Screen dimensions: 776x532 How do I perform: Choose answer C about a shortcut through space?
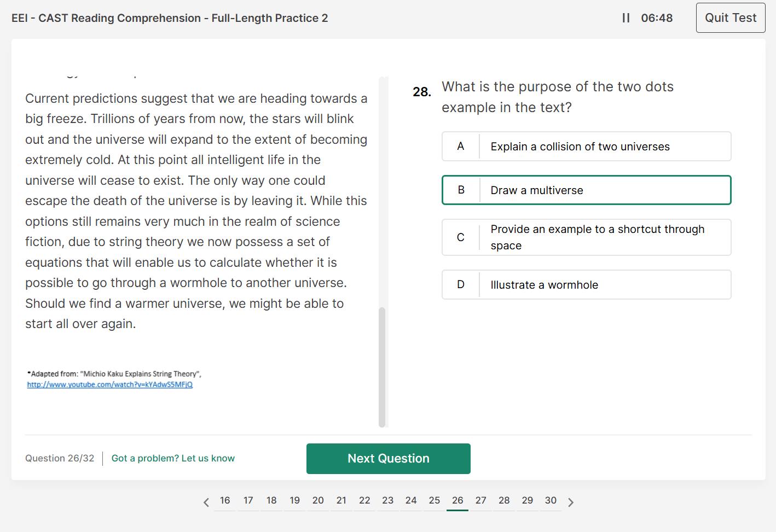[x=586, y=237]
